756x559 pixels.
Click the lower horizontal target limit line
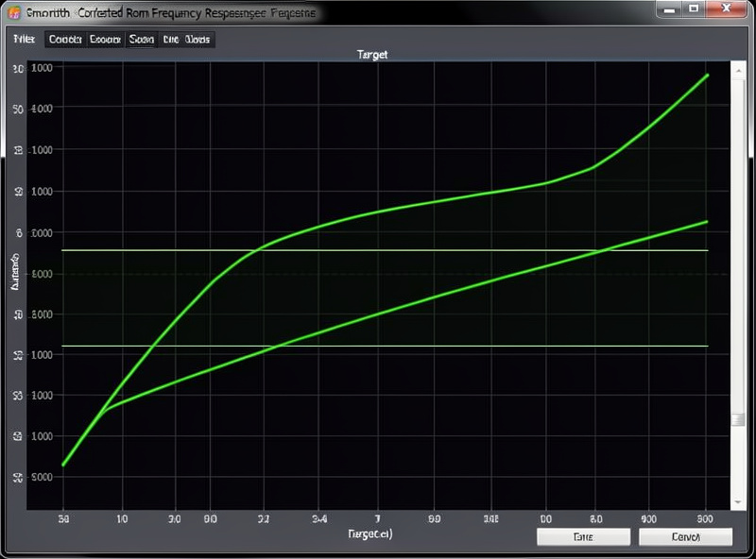point(385,346)
